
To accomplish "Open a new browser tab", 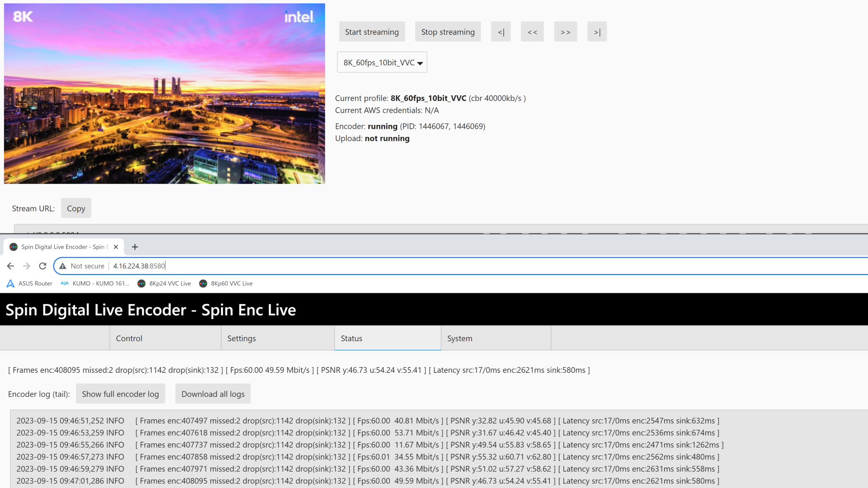I will pos(135,247).
